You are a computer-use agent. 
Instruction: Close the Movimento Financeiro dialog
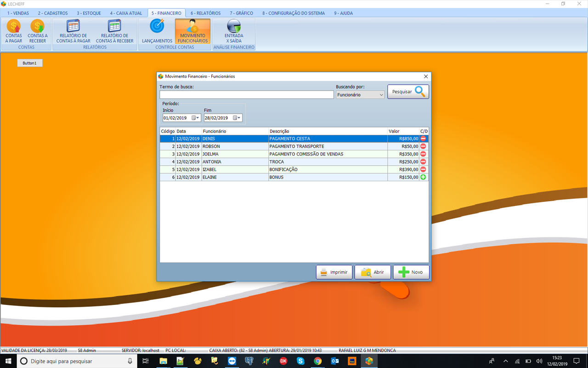(426, 76)
